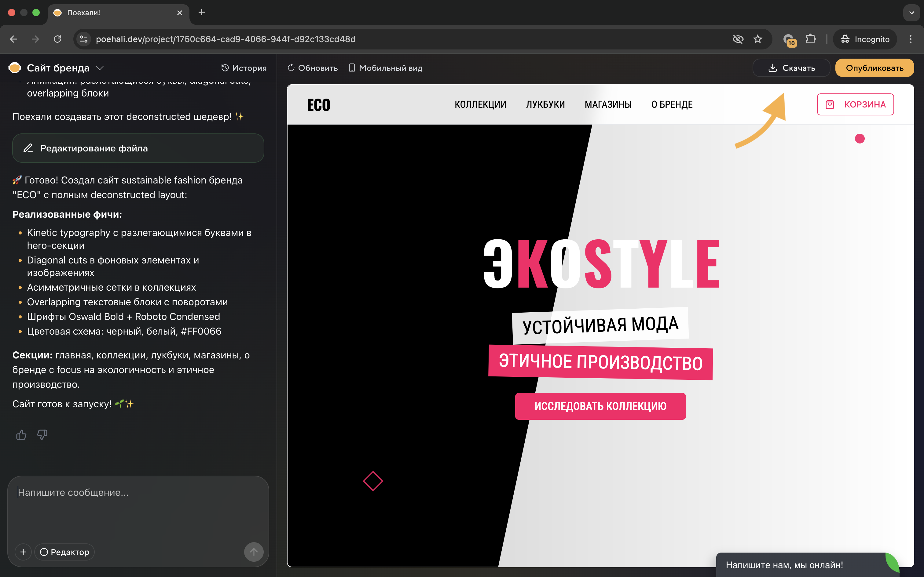This screenshot has height=577, width=924.
Task: Open О БРЕНДЕ in the site navigation
Action: (672, 104)
